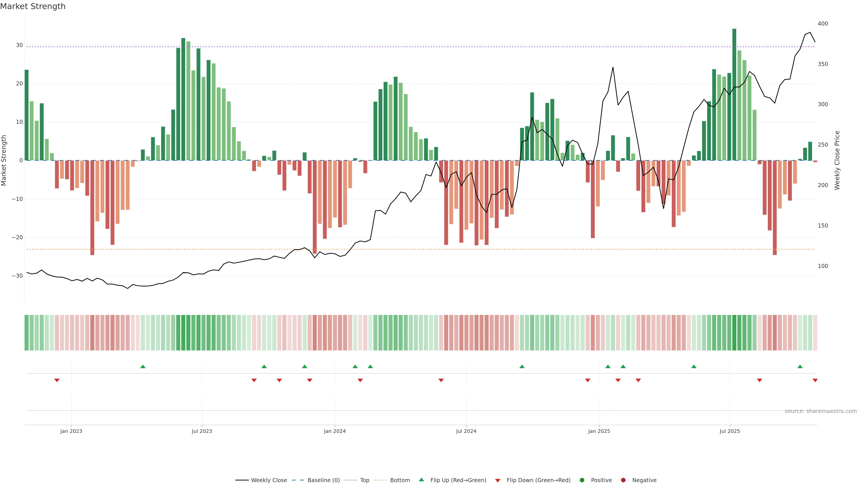Viewport: 868px width, 488px height.
Task: Click the Jan 2024 x-axis label
Action: coord(335,431)
